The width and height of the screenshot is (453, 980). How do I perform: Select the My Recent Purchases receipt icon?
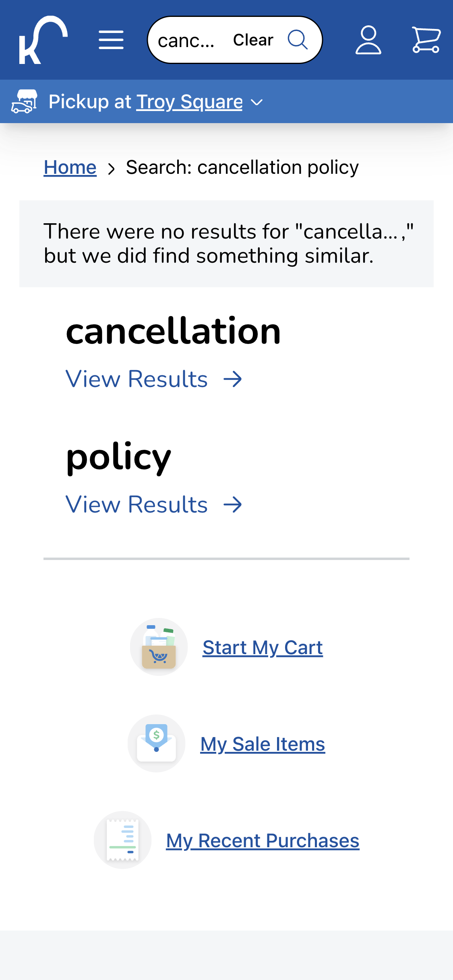point(122,840)
